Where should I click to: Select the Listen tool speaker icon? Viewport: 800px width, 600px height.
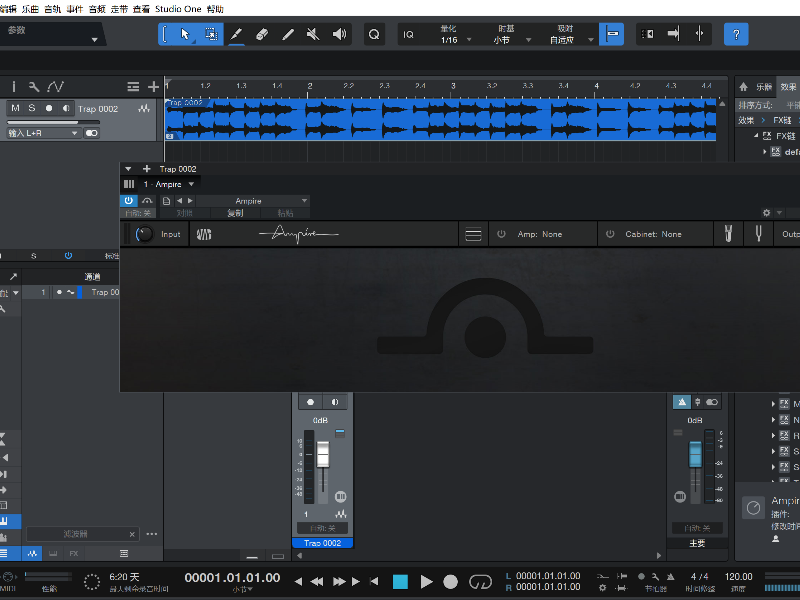[x=338, y=33]
